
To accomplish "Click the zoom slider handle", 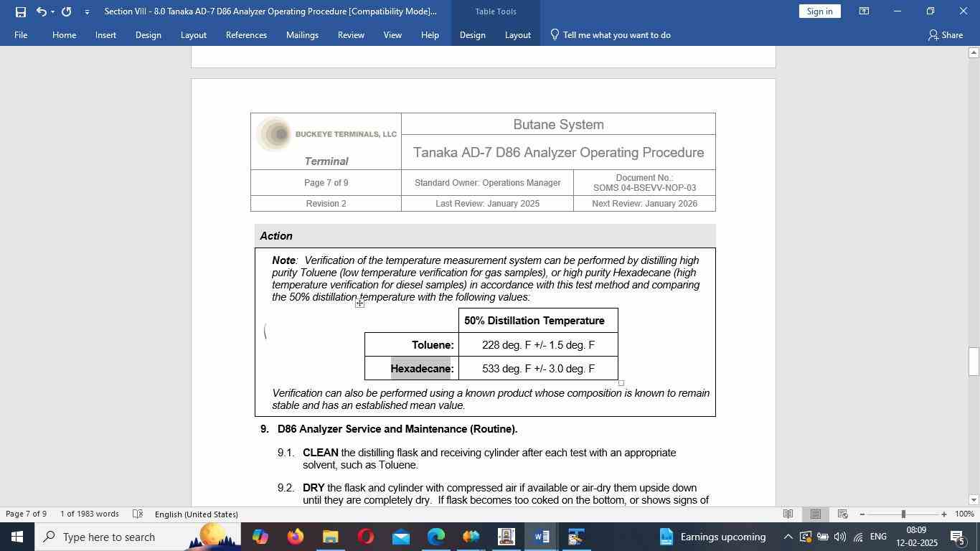I will [903, 514].
